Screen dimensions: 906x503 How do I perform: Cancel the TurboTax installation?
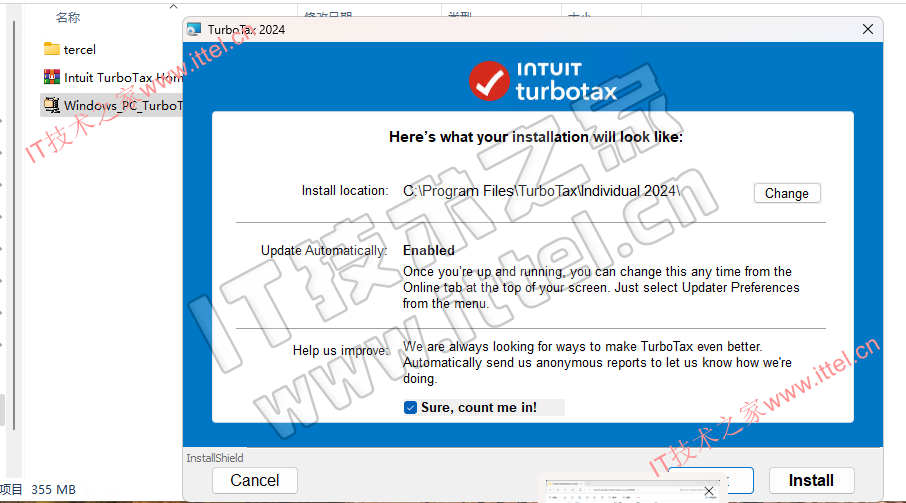pos(255,480)
